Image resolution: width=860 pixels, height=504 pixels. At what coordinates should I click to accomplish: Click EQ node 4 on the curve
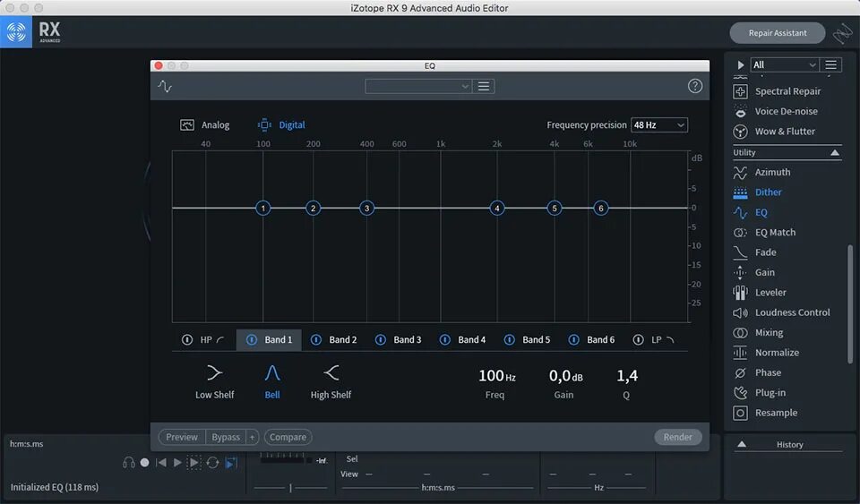pyautogui.click(x=497, y=209)
